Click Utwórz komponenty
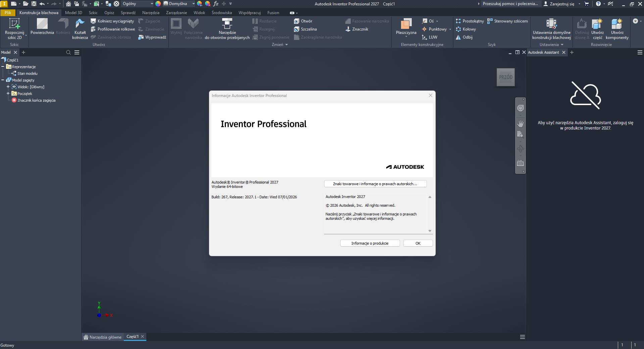644x349 pixels. pyautogui.click(x=617, y=29)
